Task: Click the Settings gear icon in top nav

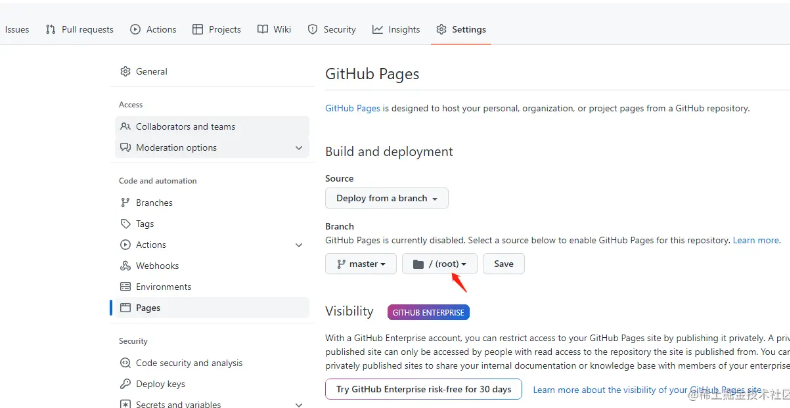Action: tap(441, 30)
